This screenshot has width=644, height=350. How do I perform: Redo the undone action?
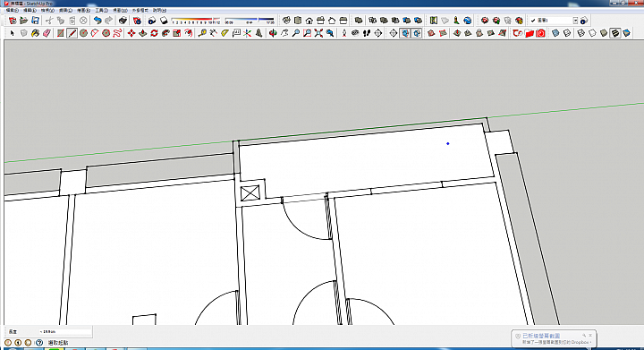109,20
